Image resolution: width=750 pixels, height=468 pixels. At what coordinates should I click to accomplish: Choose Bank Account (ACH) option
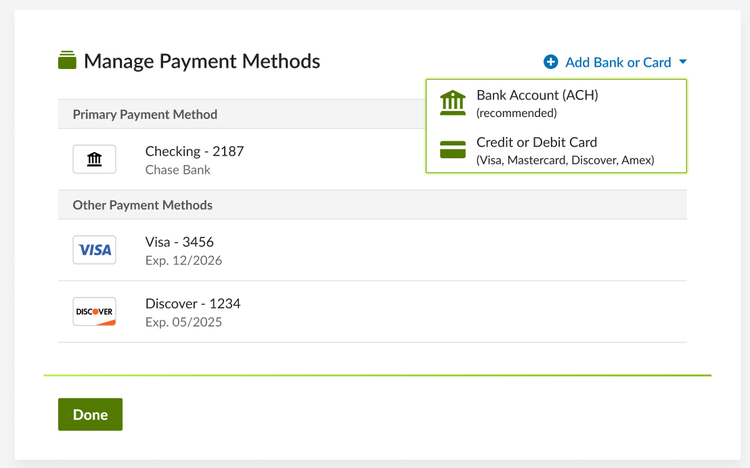coord(556,103)
